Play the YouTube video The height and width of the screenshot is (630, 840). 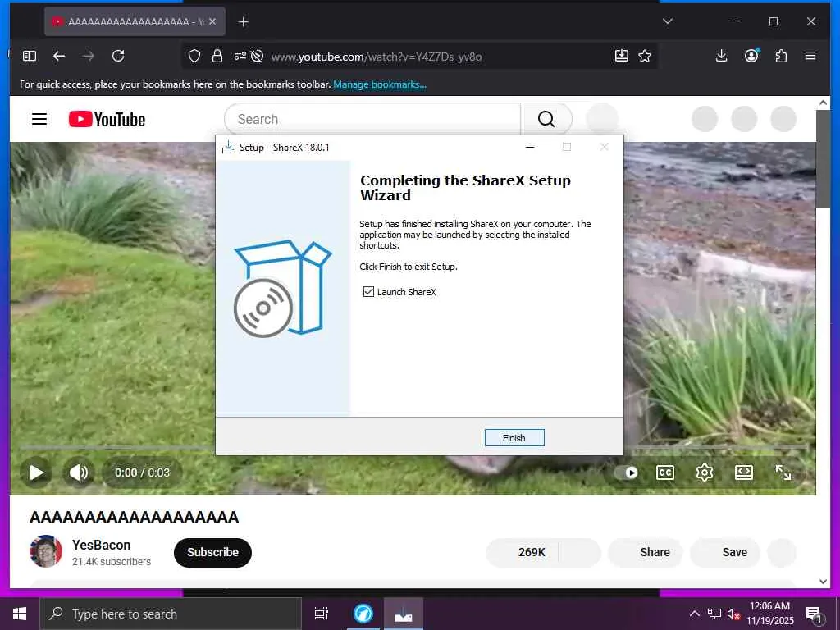[36, 472]
